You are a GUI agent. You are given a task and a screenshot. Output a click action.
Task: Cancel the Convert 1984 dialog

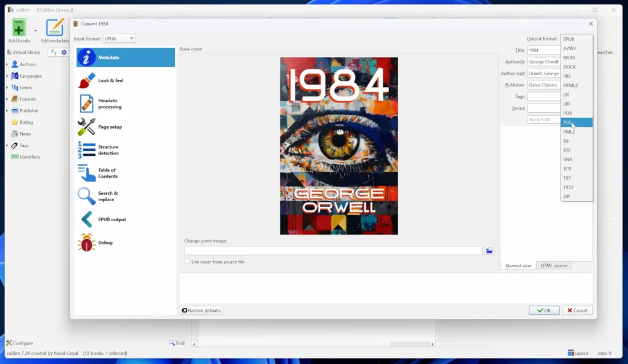coord(577,311)
